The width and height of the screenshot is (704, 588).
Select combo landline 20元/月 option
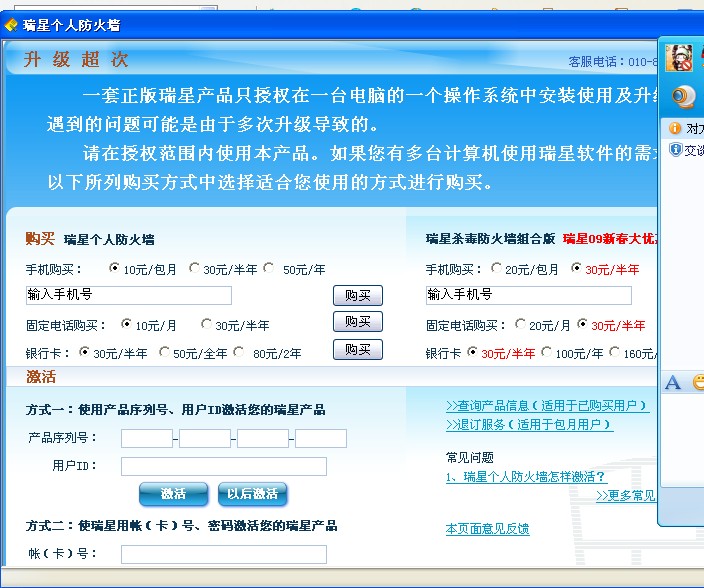(520, 324)
